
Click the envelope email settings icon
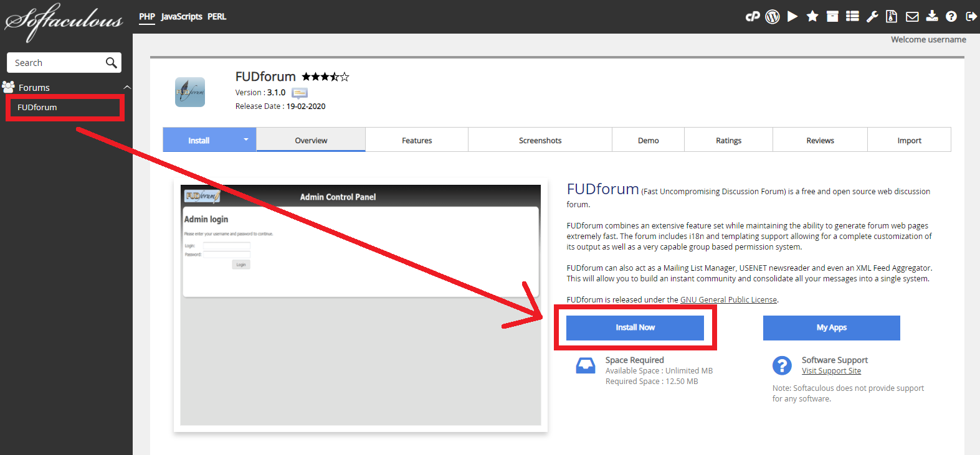pos(912,17)
